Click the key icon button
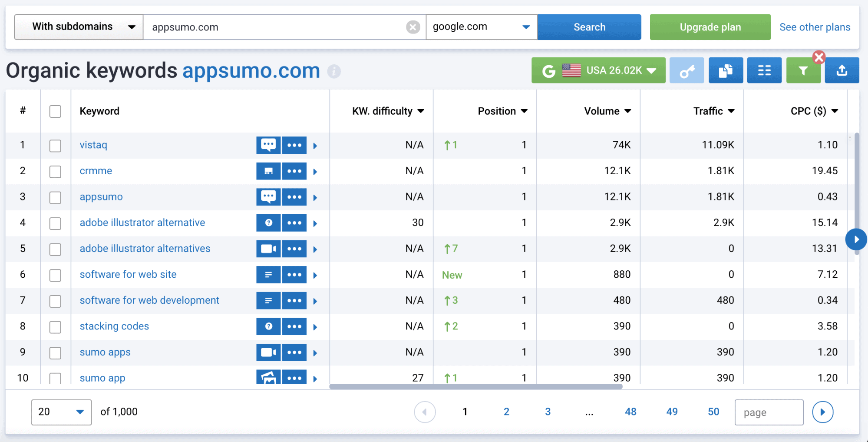Viewport: 868px width, 442px height. click(x=686, y=70)
